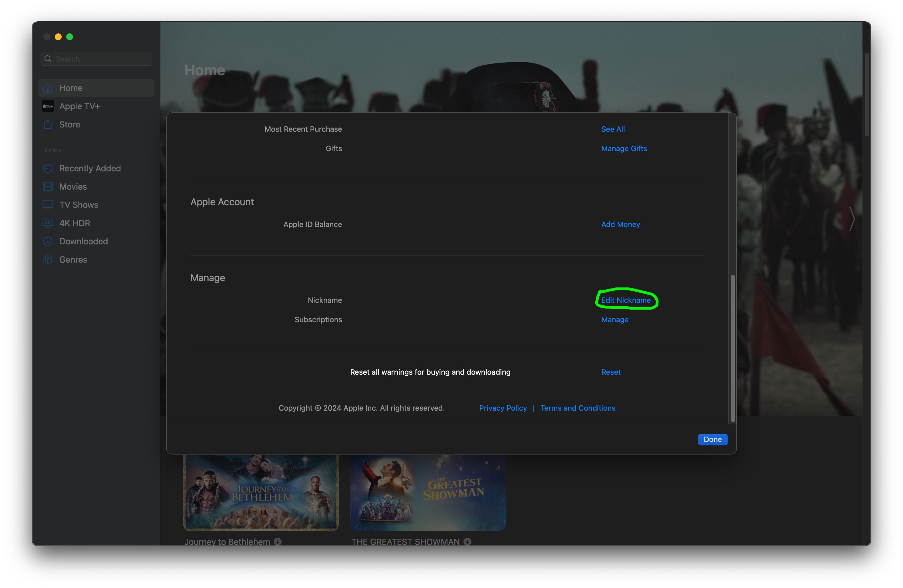Click the Edit Nickname link
903x588 pixels.
tap(626, 300)
